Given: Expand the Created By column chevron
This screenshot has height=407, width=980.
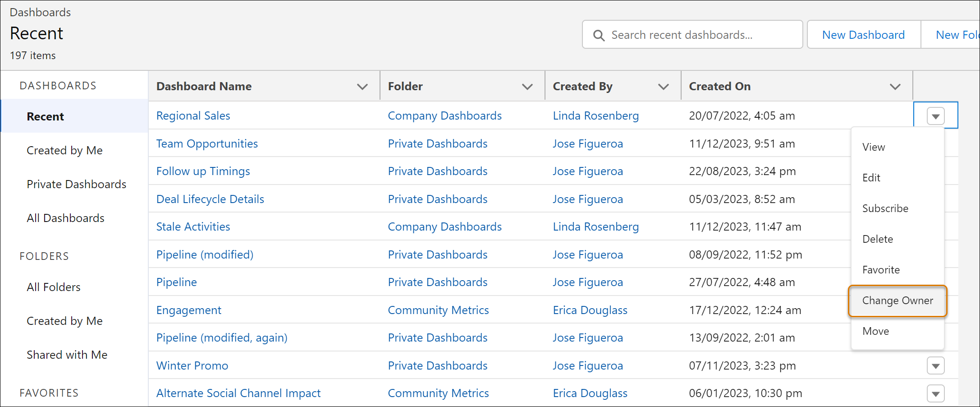Looking at the screenshot, I should 664,87.
